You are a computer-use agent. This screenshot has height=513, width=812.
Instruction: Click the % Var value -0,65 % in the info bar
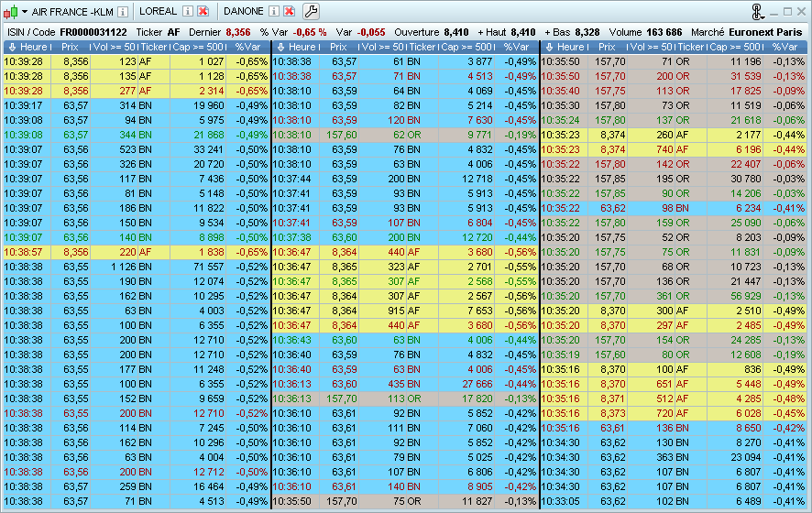308,32
